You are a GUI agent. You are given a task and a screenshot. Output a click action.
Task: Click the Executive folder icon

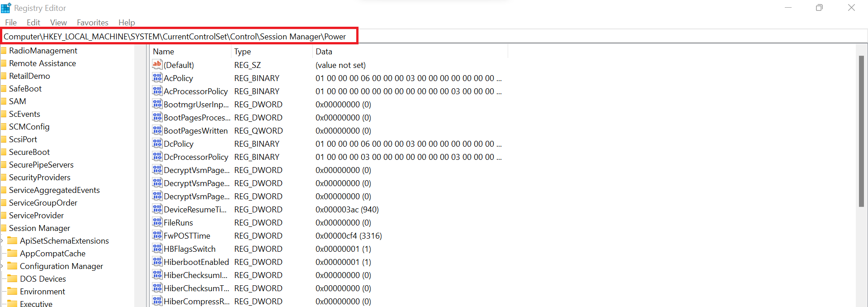[x=12, y=303]
